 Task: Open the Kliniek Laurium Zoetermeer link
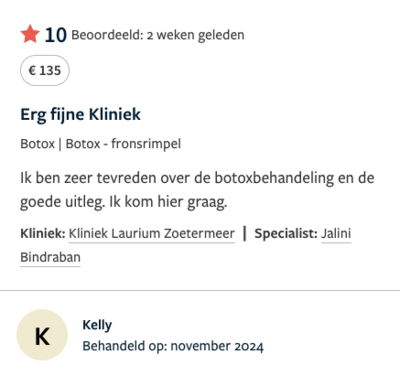pyautogui.click(x=152, y=233)
